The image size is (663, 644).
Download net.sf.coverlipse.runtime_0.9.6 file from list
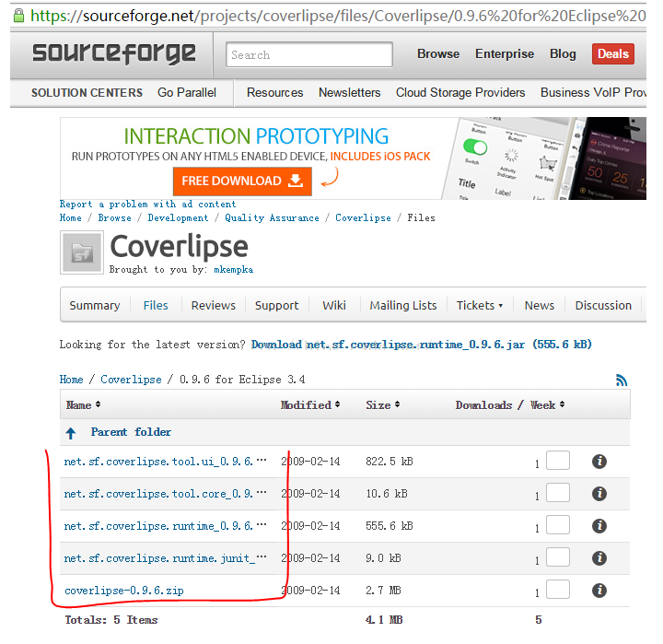(x=166, y=526)
